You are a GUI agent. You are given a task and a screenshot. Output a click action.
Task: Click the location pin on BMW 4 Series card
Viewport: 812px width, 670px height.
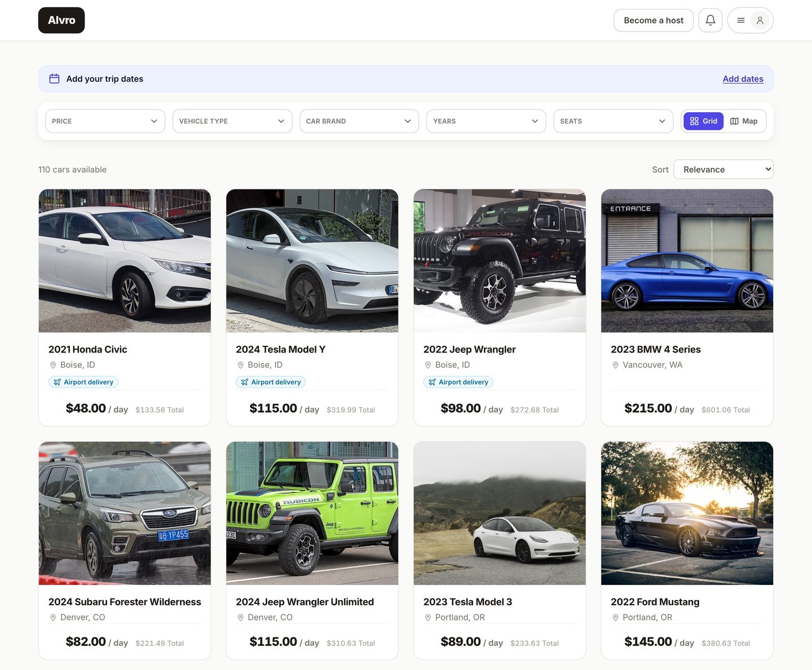coord(615,365)
